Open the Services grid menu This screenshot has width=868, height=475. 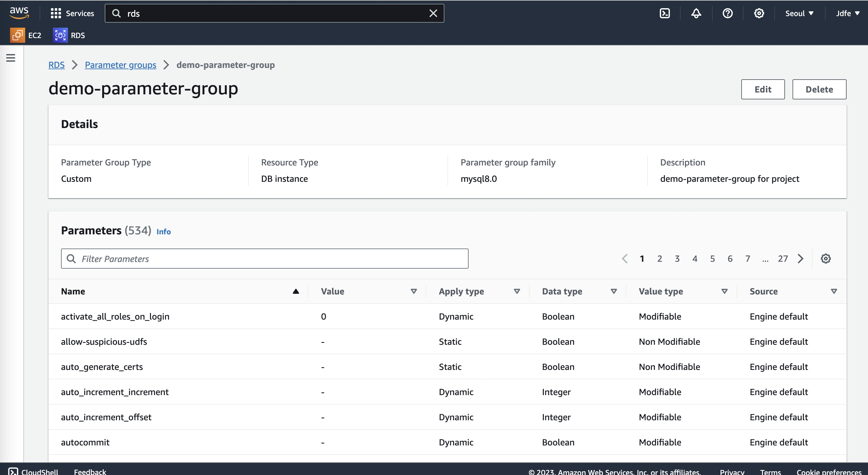[x=56, y=14]
